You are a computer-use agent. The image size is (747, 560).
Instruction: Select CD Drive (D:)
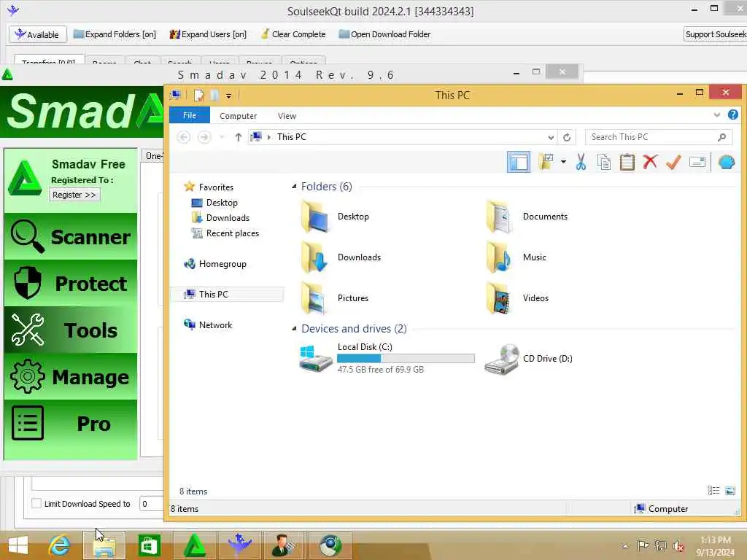pos(529,359)
